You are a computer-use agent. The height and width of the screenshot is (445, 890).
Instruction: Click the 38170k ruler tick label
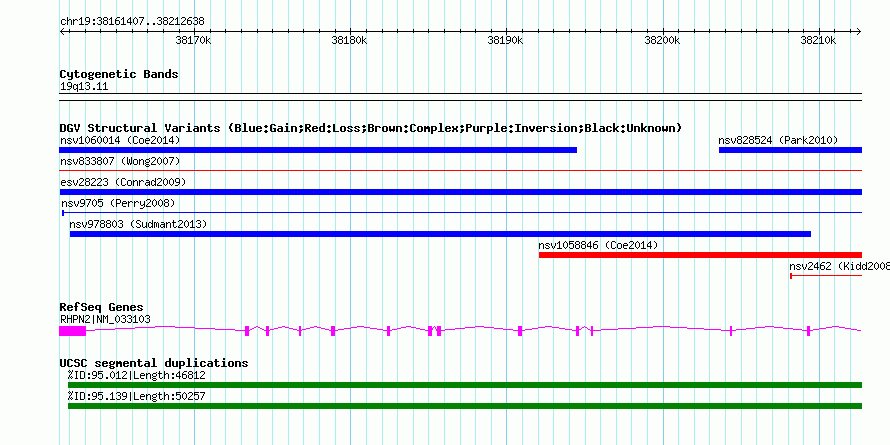(x=194, y=41)
